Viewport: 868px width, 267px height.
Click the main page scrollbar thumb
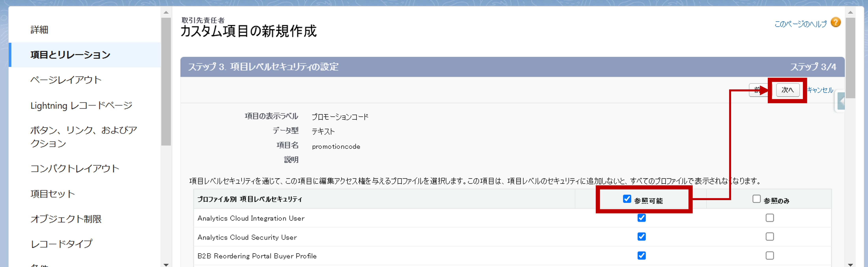pos(850,58)
